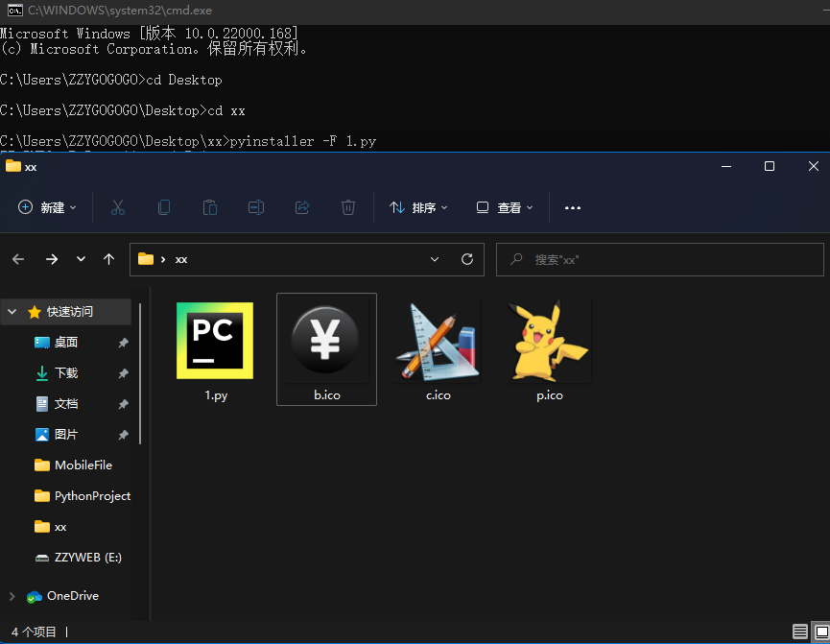The width and height of the screenshot is (830, 644).
Task: Expand the OneDrive tree node
Action: tap(12, 596)
